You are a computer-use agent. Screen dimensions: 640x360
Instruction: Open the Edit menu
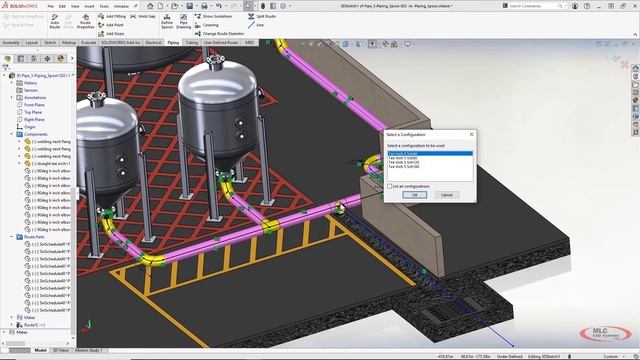click(62, 6)
